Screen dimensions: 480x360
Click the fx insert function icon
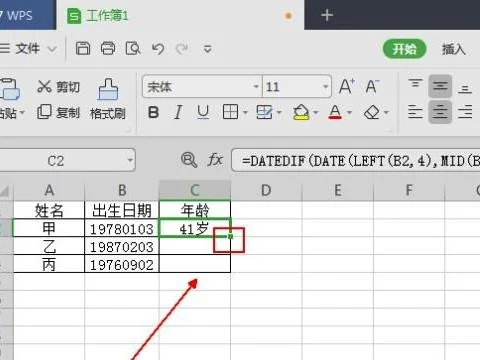coord(215,160)
